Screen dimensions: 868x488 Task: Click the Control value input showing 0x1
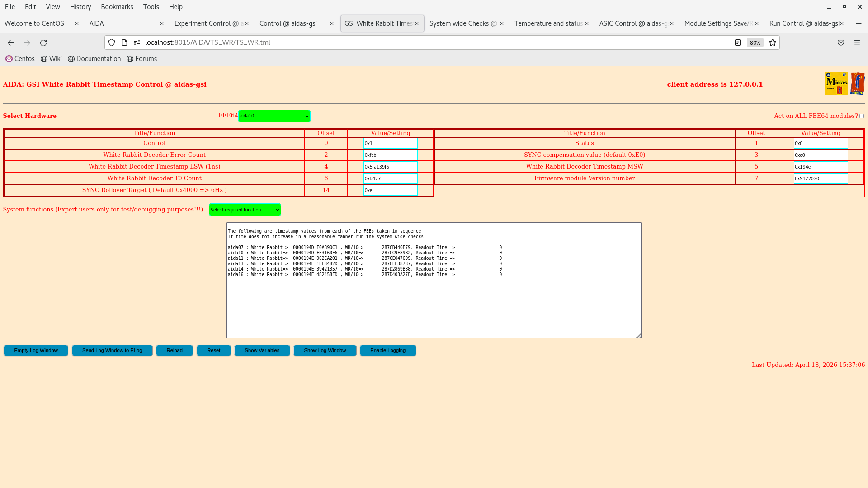(390, 143)
